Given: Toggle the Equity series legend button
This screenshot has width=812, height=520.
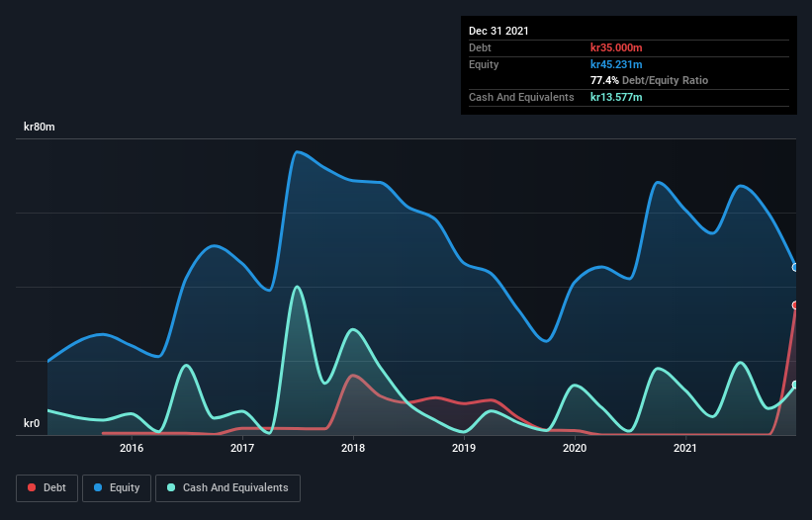Looking at the screenshot, I should (117, 488).
